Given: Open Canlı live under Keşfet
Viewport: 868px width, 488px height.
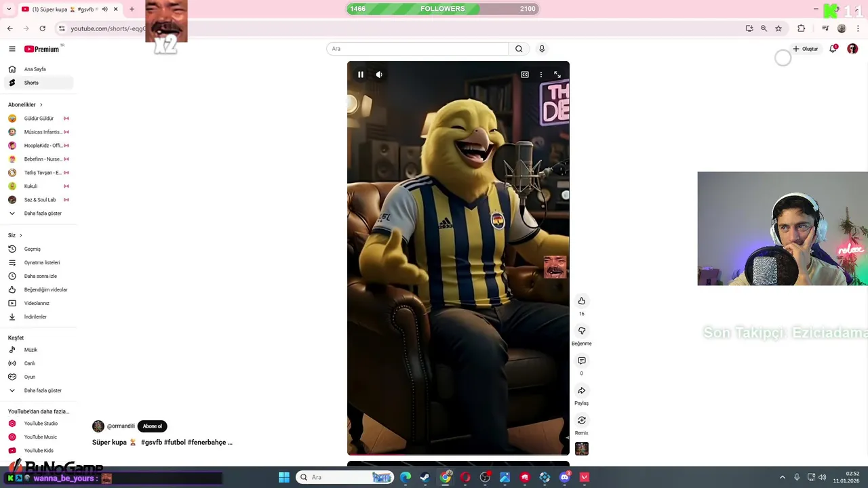Looking at the screenshot, I should [39, 363].
